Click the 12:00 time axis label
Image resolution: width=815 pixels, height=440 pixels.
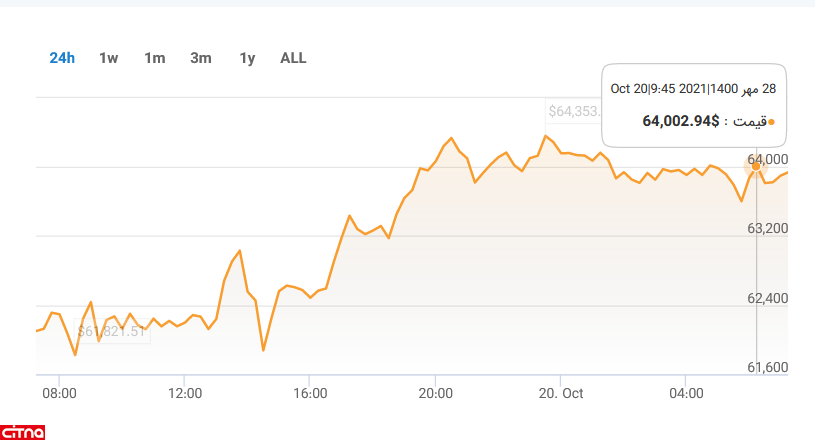(186, 392)
